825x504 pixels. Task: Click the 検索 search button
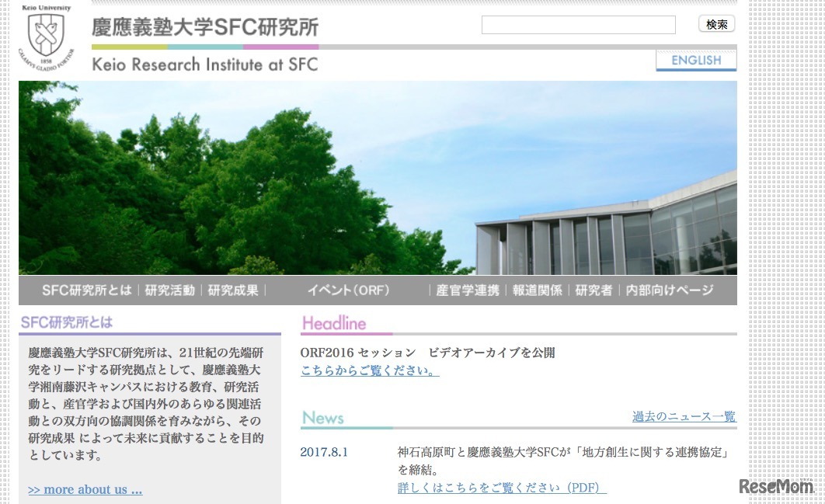point(716,24)
